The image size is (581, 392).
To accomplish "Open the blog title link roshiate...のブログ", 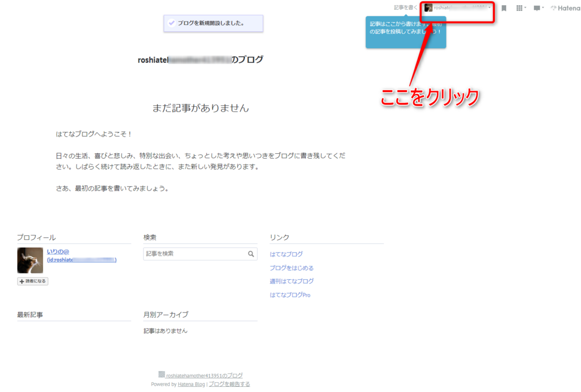I will tap(199, 59).
